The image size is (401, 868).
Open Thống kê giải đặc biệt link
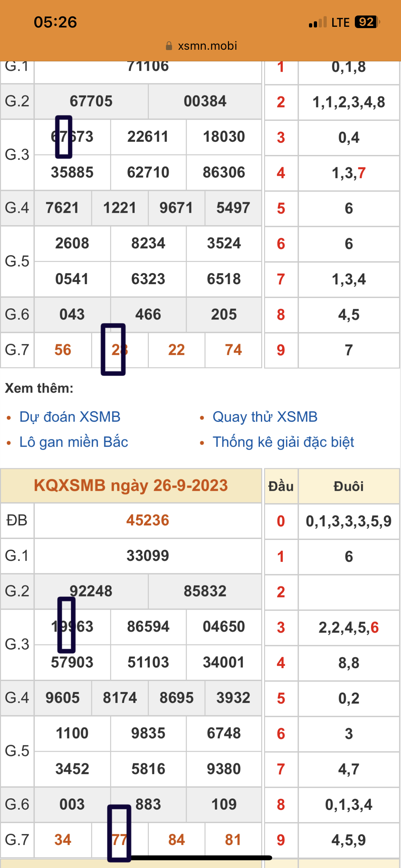click(283, 442)
